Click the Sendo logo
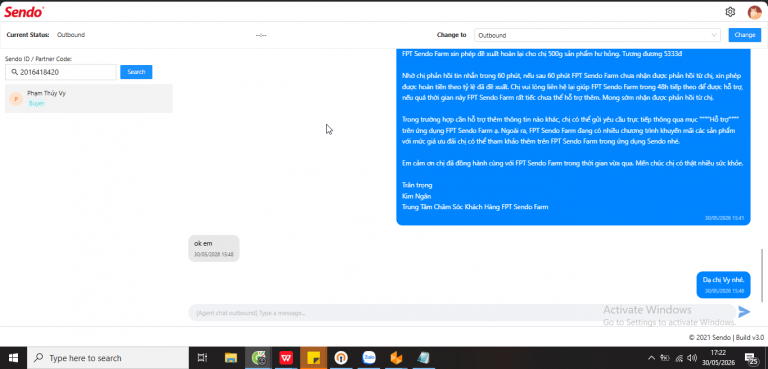The height and width of the screenshot is (369, 768). pos(24,12)
